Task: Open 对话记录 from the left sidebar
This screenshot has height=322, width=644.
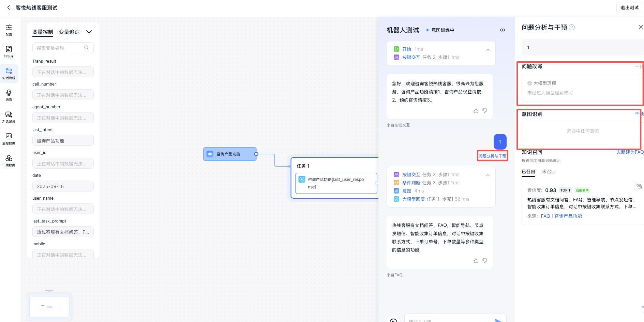Action: 9,118
